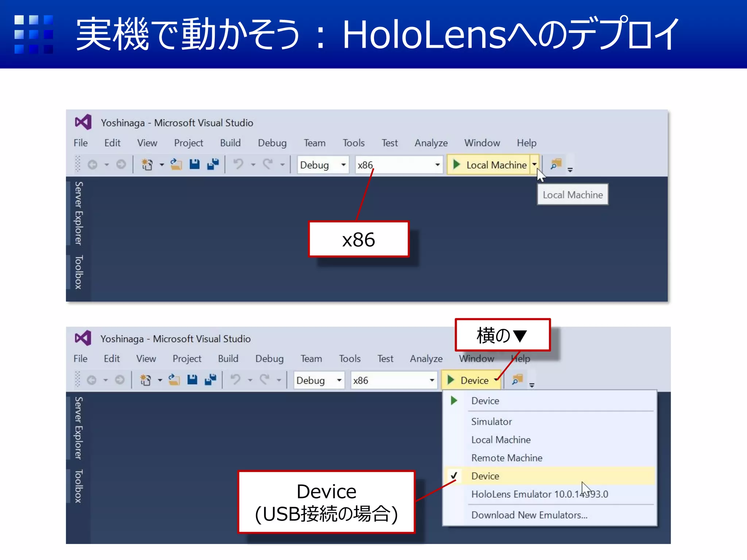The width and height of the screenshot is (747, 560).
Task: Click Undo icon in upper toolbar
Action: pos(238,164)
